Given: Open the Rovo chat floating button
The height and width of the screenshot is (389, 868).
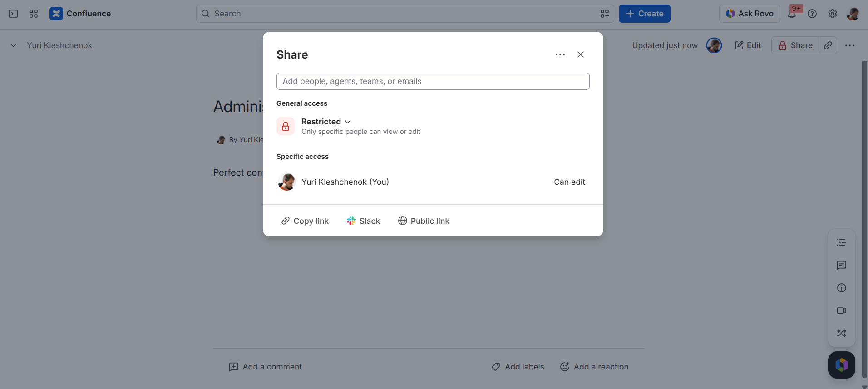Looking at the screenshot, I should point(842,365).
